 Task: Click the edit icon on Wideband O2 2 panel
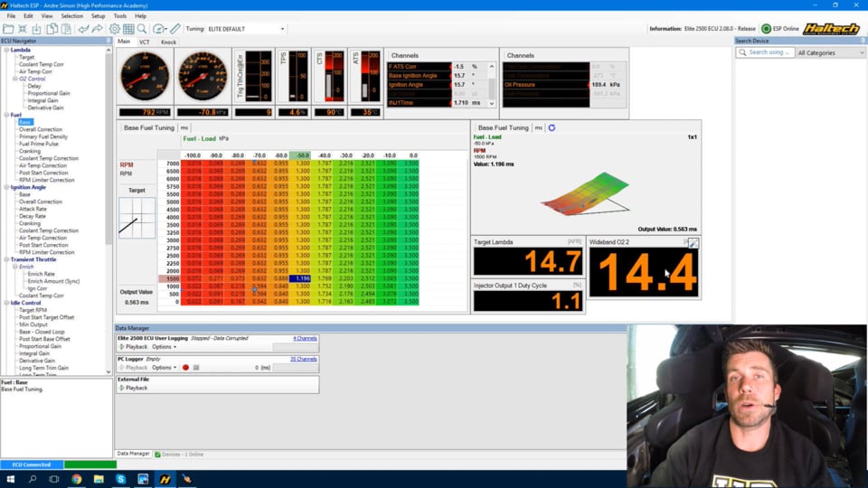point(693,243)
